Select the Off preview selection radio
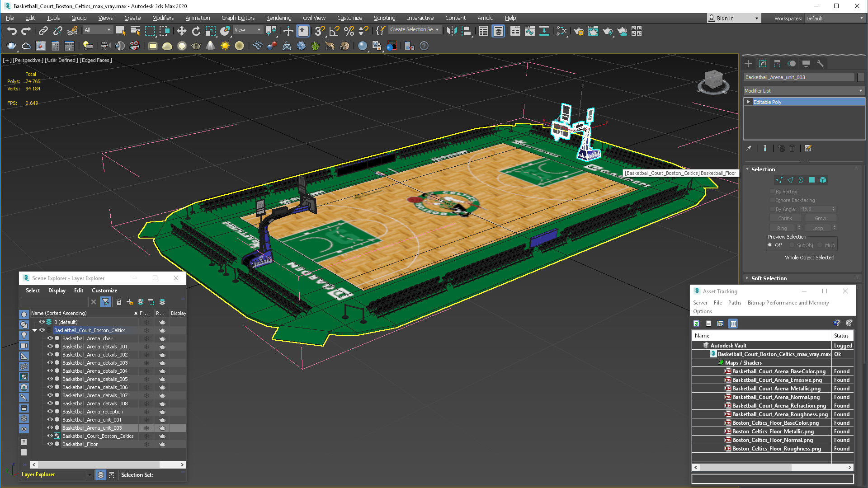 point(770,245)
